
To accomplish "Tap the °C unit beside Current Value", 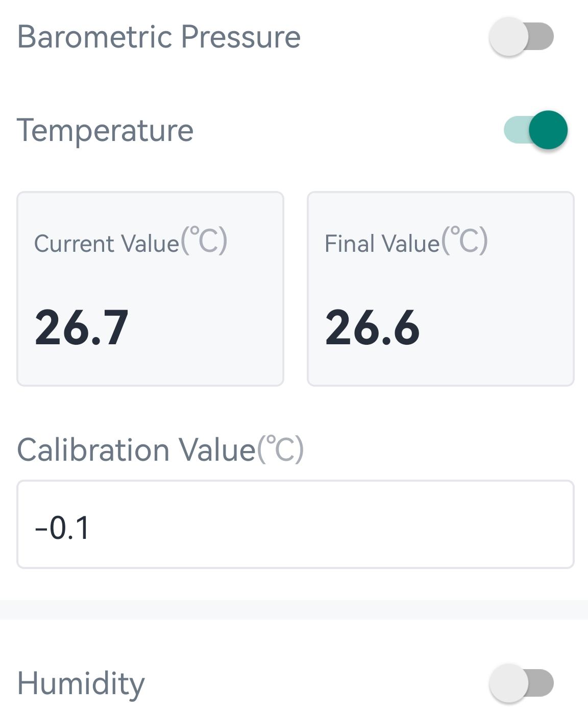I will point(204,241).
